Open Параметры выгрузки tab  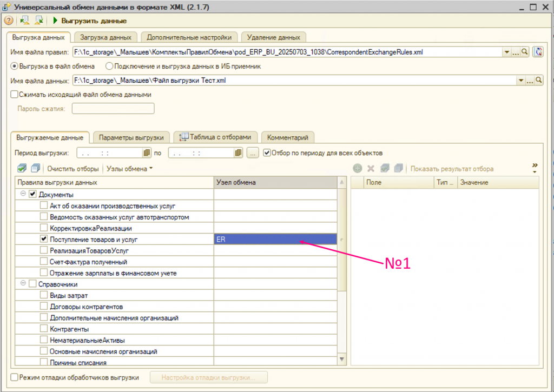click(131, 137)
